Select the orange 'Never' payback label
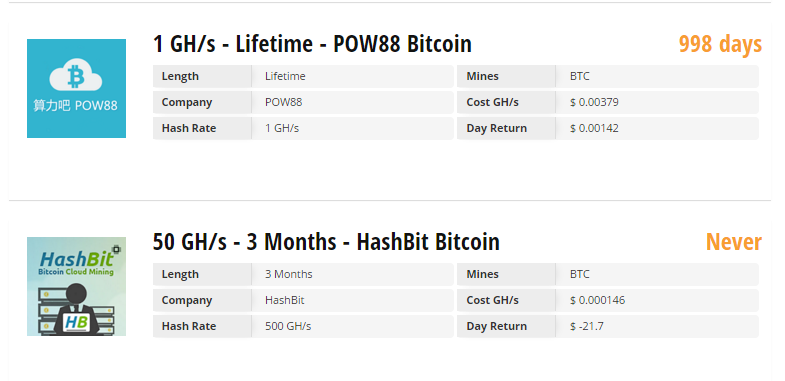Screen dimensions: 785x381 [733, 242]
